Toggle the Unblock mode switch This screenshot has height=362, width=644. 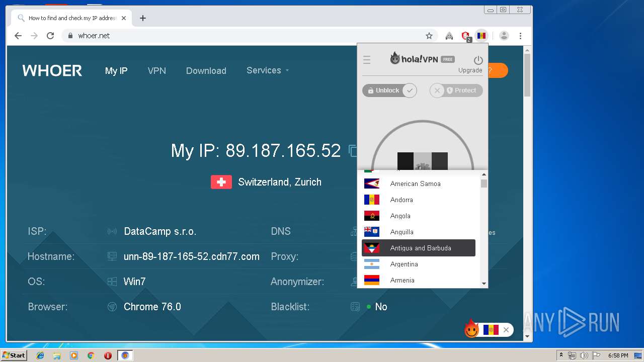pyautogui.click(x=389, y=90)
